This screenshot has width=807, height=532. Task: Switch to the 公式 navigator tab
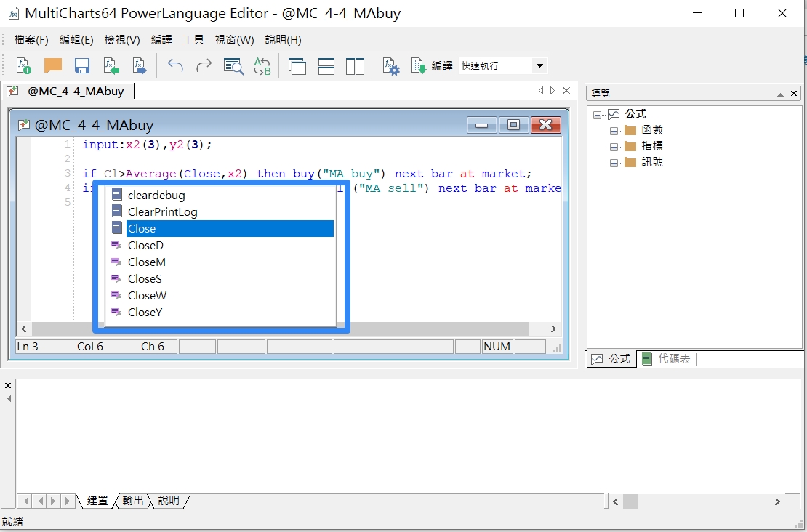(611, 359)
